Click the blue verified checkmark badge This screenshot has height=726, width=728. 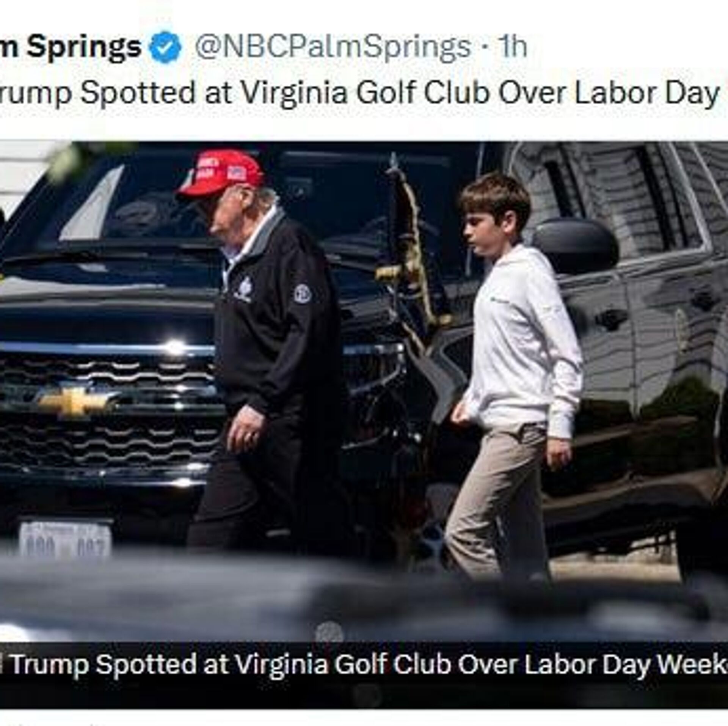tap(166, 47)
